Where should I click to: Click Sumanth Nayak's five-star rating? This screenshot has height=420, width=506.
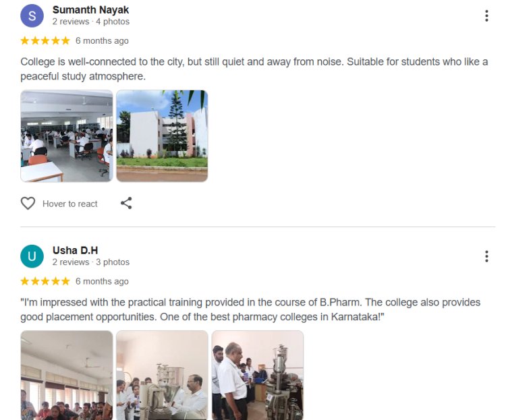point(45,40)
